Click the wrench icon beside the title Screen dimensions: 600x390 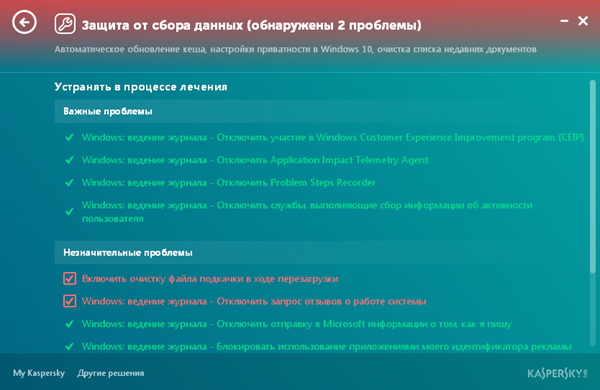pyautogui.click(x=65, y=24)
